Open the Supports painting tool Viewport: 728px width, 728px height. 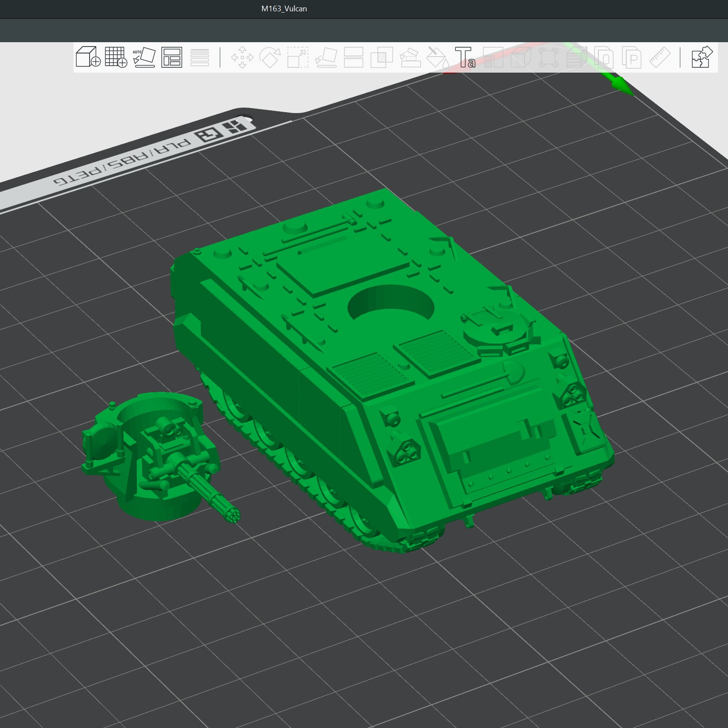pos(410,57)
